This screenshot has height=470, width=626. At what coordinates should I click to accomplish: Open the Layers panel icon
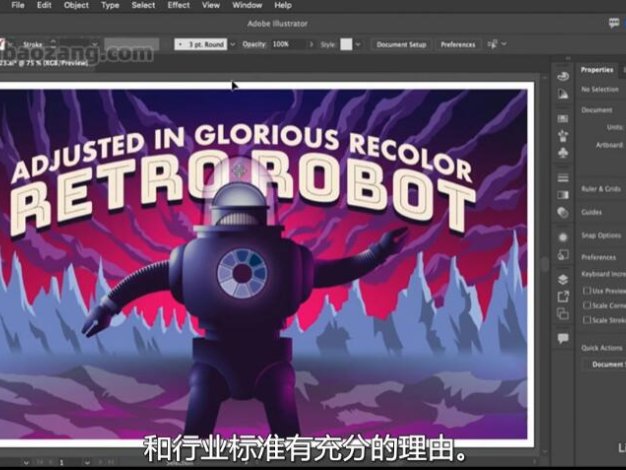[x=563, y=279]
